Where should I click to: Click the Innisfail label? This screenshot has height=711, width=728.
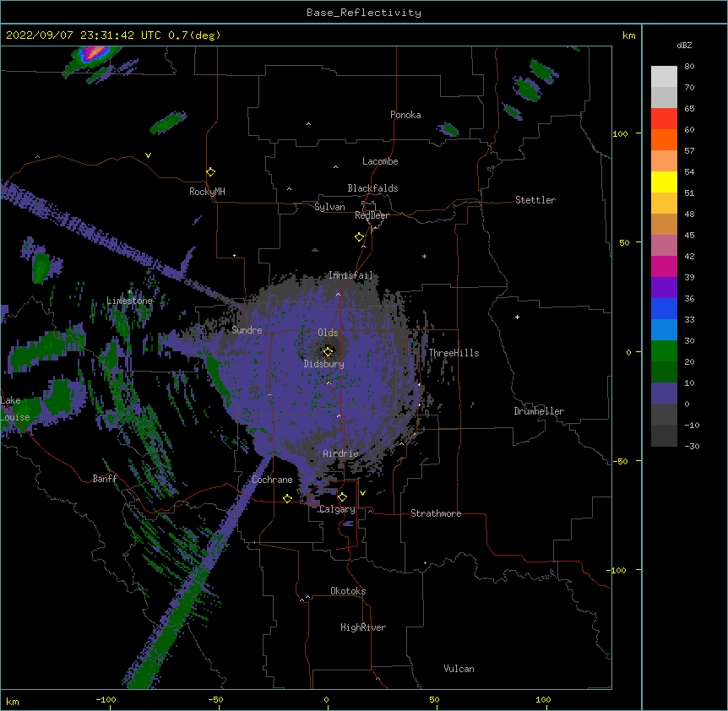point(350,275)
